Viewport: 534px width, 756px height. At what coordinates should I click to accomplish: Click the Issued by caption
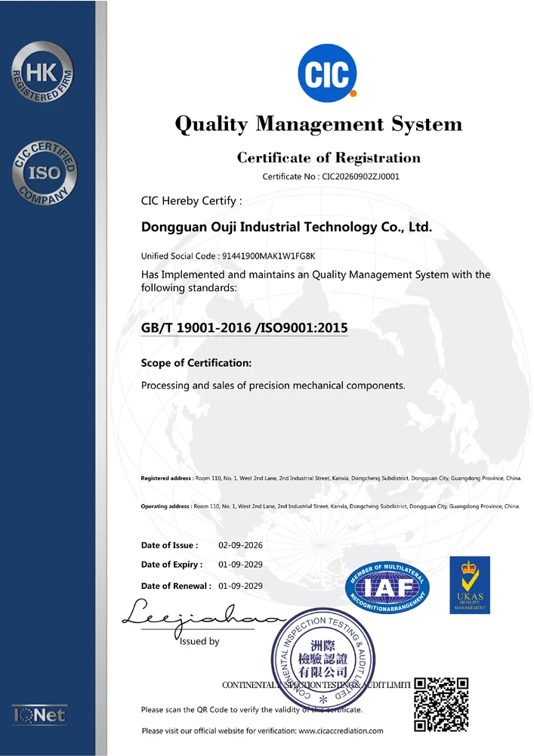199,641
